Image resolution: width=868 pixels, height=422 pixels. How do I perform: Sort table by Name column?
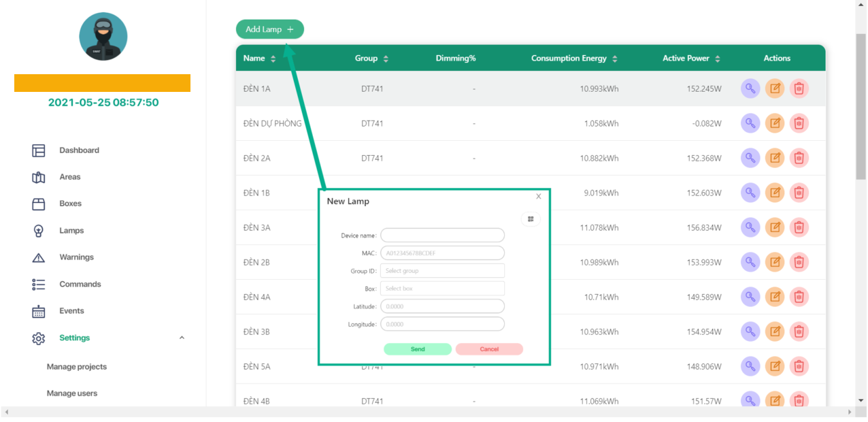273,59
